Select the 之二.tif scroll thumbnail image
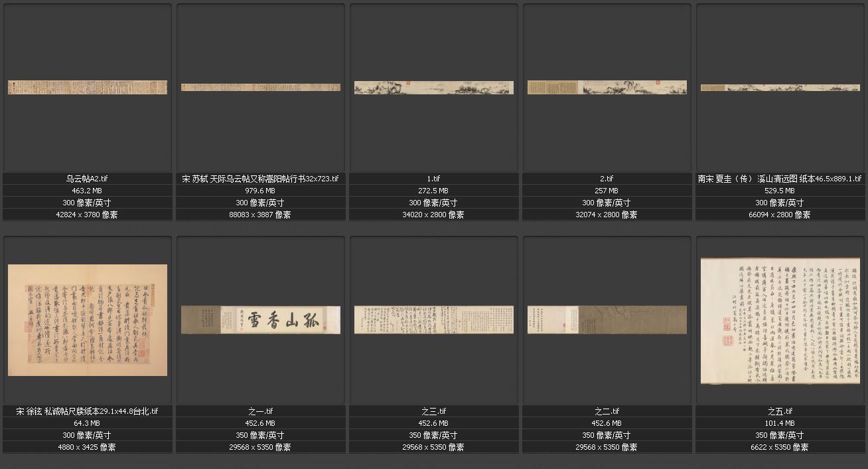This screenshot has width=868, height=469. tap(607, 320)
